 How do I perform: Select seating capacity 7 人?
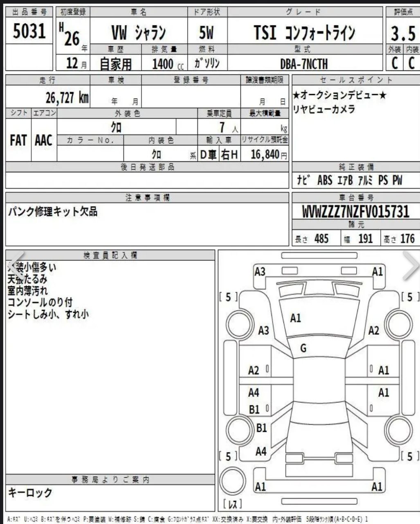[x=228, y=127]
